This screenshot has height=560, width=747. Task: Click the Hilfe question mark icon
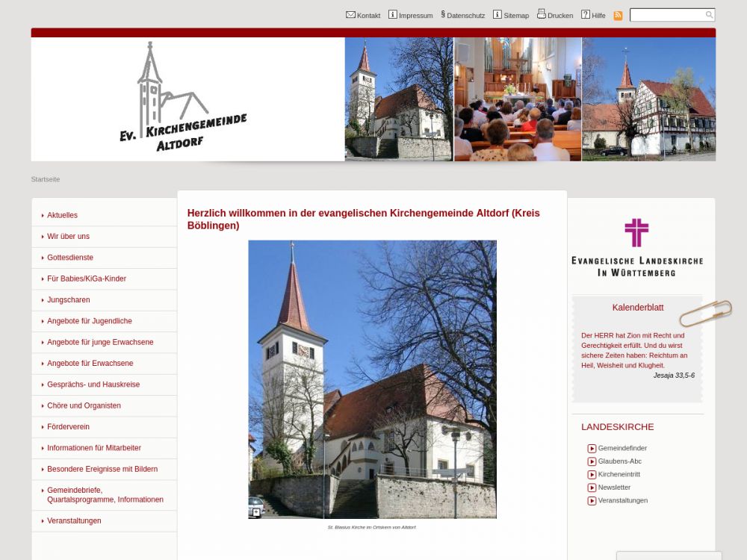coord(586,15)
